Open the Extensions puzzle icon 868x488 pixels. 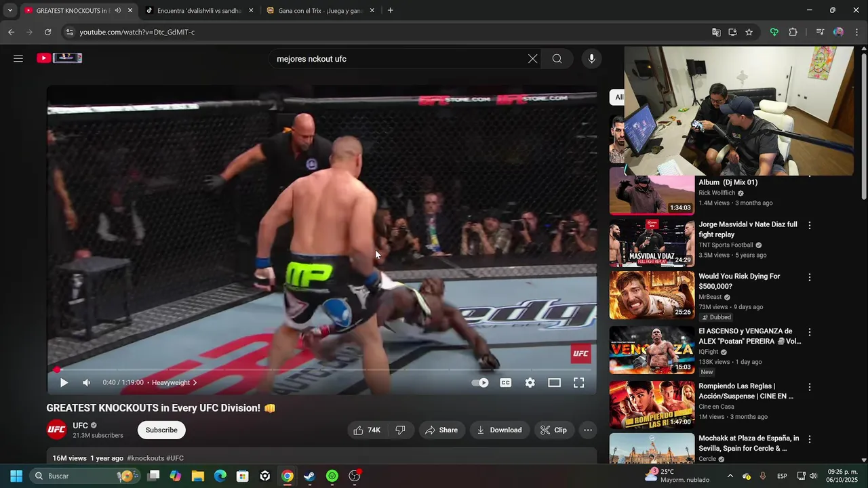(793, 32)
